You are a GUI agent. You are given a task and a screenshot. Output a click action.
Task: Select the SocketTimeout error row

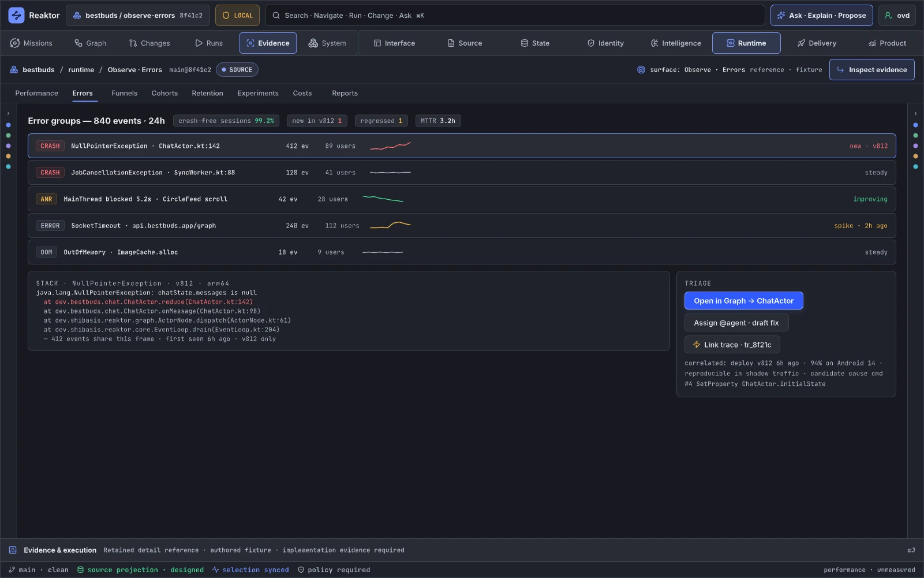(x=462, y=226)
